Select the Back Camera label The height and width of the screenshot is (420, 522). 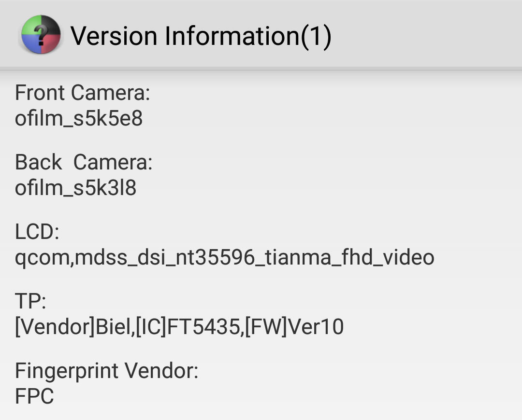click(x=84, y=162)
